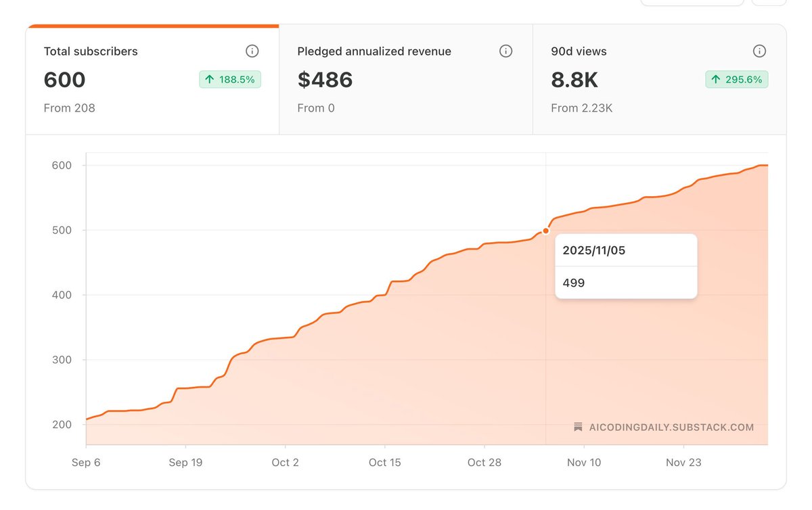
Task: Select the Total subscribers tab
Action: (x=152, y=80)
